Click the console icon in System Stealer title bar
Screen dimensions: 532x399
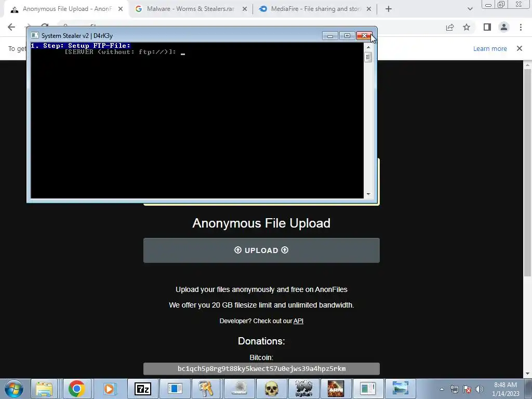click(x=35, y=35)
